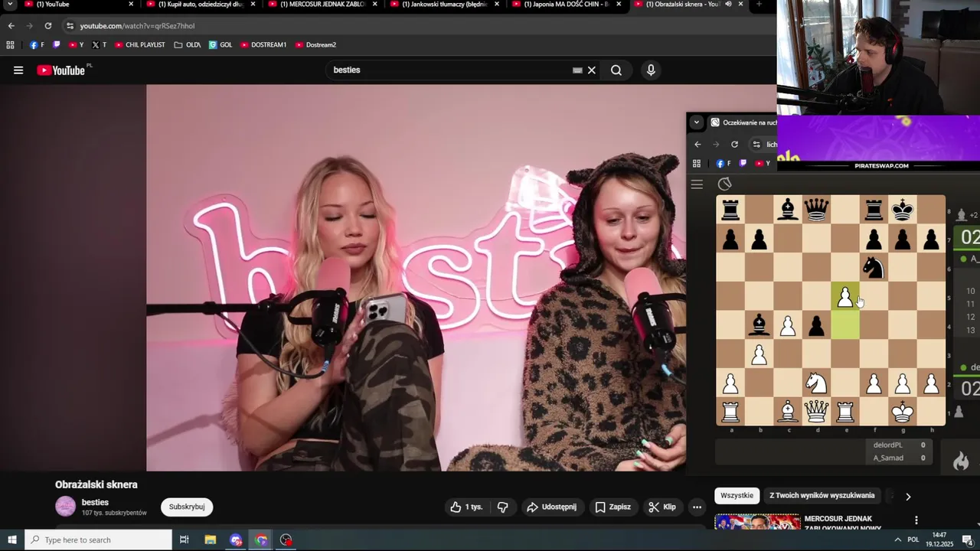Open File Explorer from the taskbar
This screenshot has width=980, height=551.
[211, 540]
